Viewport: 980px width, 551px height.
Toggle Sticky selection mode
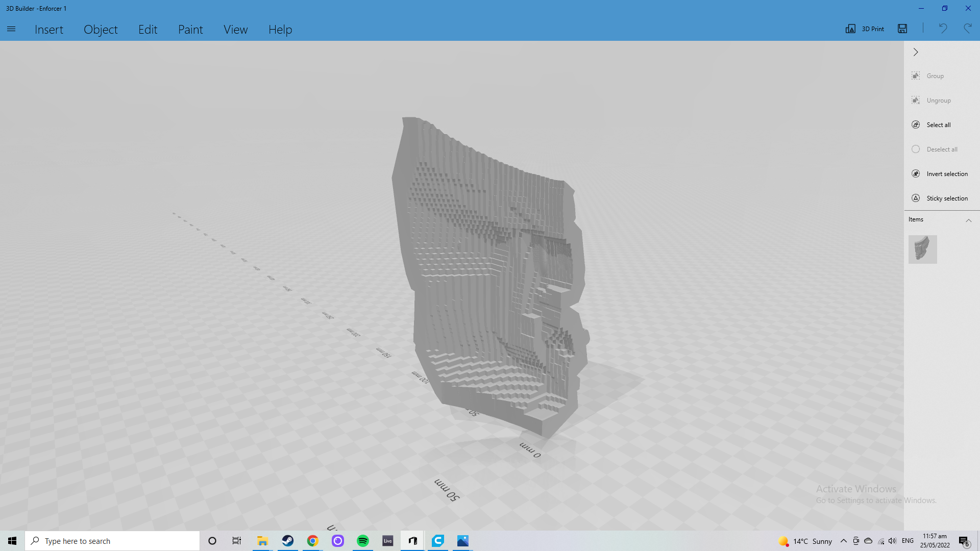916,198
